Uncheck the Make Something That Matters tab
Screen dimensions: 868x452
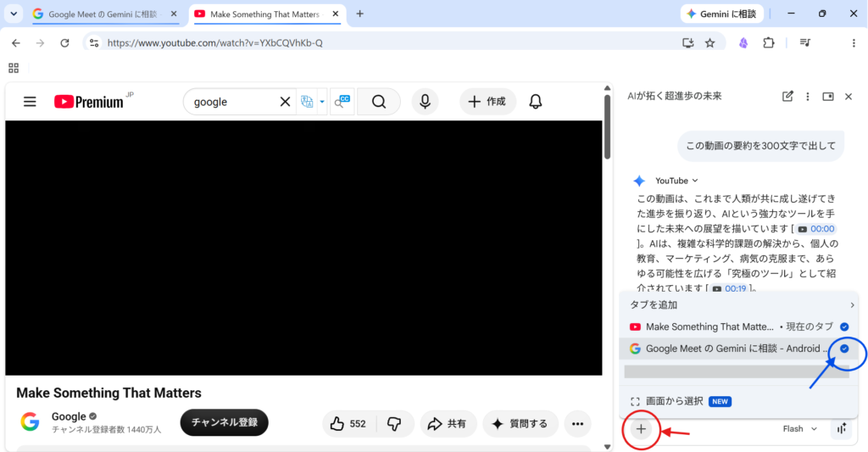(844, 326)
